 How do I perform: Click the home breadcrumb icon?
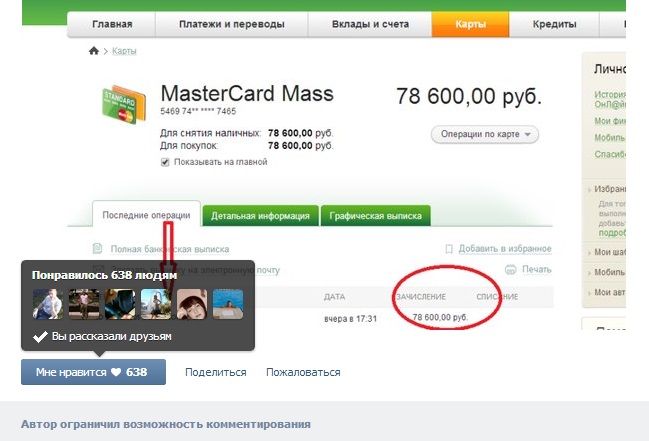94,51
